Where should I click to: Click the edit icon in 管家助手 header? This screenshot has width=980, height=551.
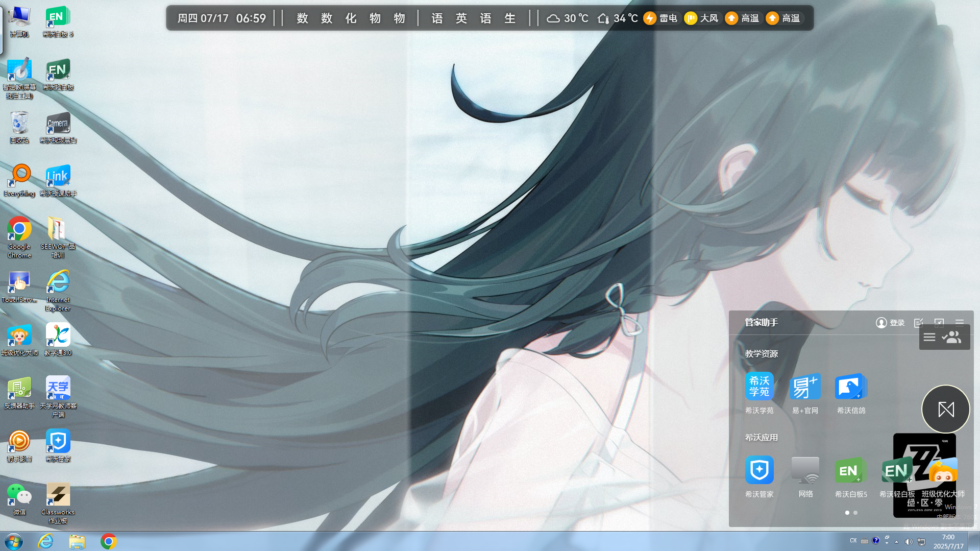919,323
